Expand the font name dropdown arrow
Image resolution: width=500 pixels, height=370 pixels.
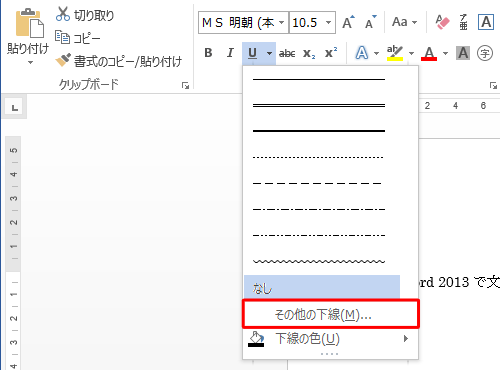pos(282,23)
